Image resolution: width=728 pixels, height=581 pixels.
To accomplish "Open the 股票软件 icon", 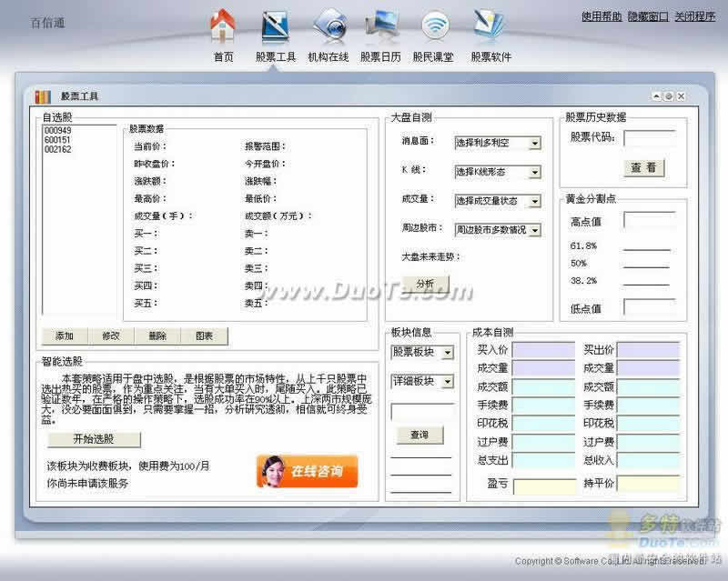I will [490, 27].
